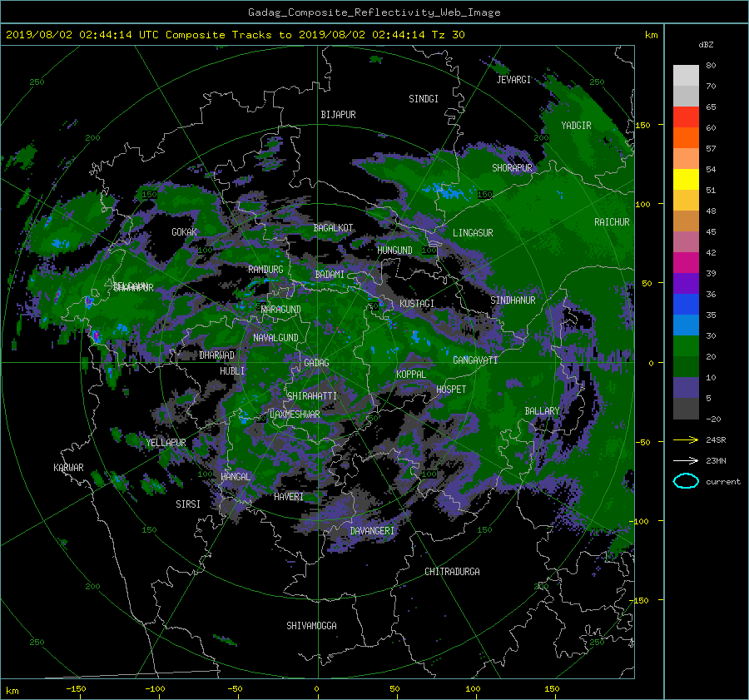
Task: Click the yellow 24SR track arrow
Action: (686, 439)
